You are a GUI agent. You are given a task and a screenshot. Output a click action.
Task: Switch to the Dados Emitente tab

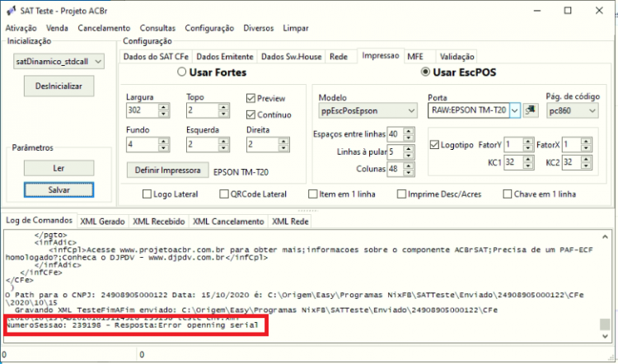coord(225,56)
